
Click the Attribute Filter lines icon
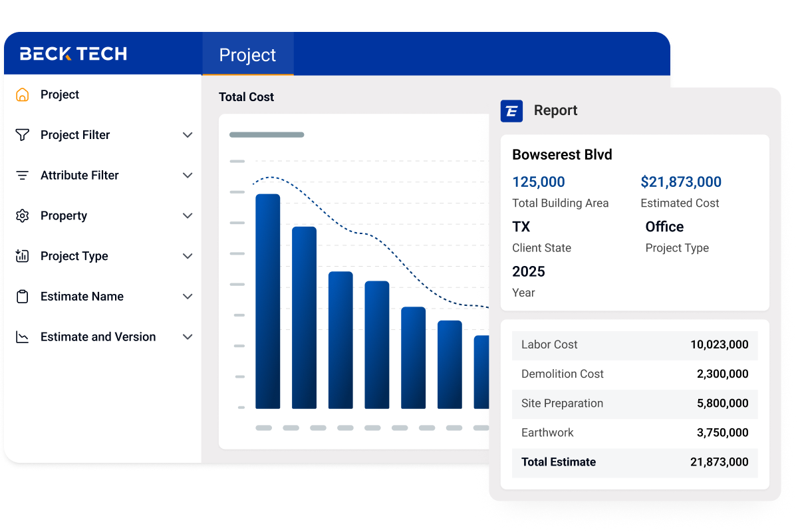click(x=23, y=176)
